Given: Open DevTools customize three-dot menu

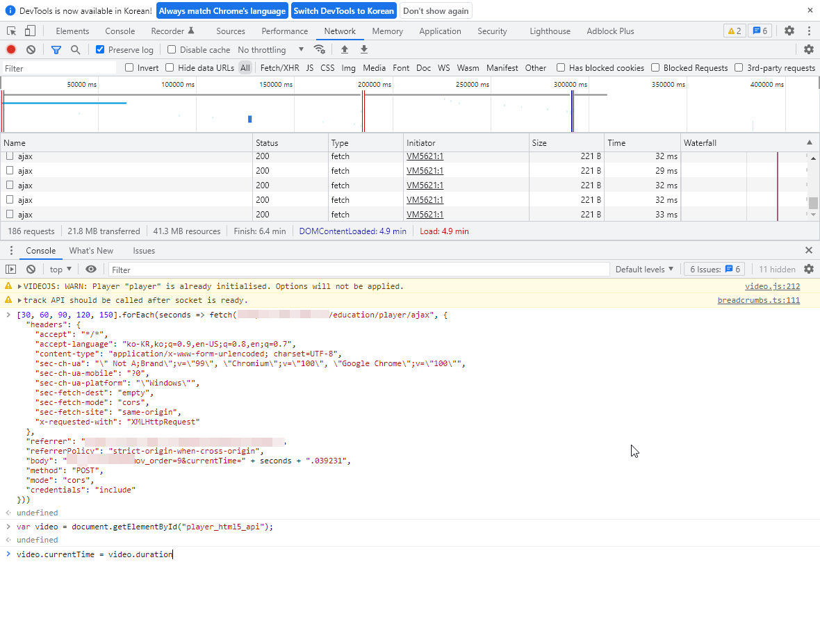Looking at the screenshot, I should point(809,31).
